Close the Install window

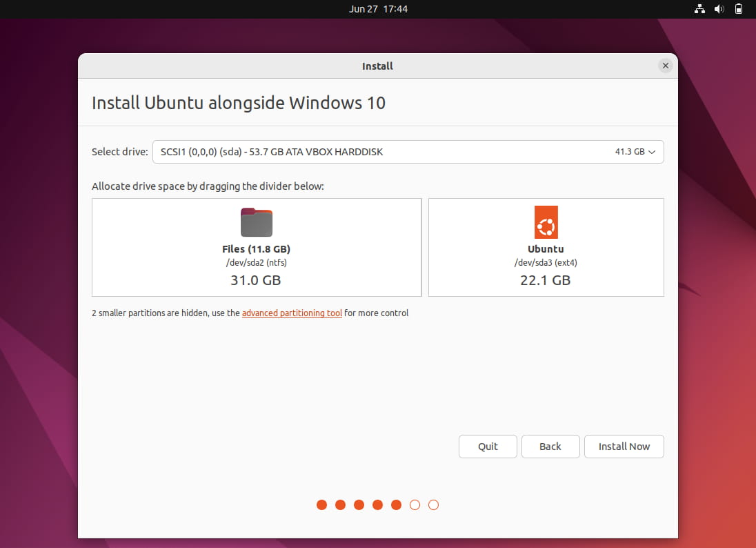pos(666,66)
